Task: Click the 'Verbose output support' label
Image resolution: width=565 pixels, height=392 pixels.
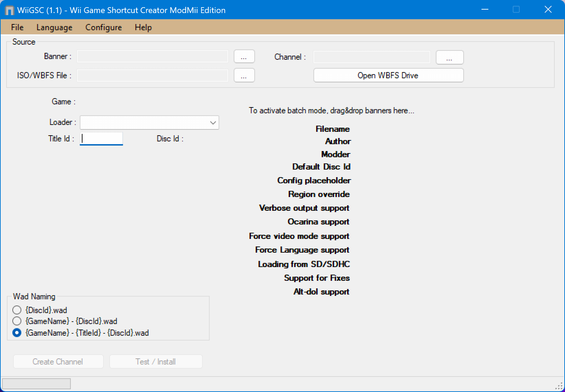Action: (x=304, y=208)
